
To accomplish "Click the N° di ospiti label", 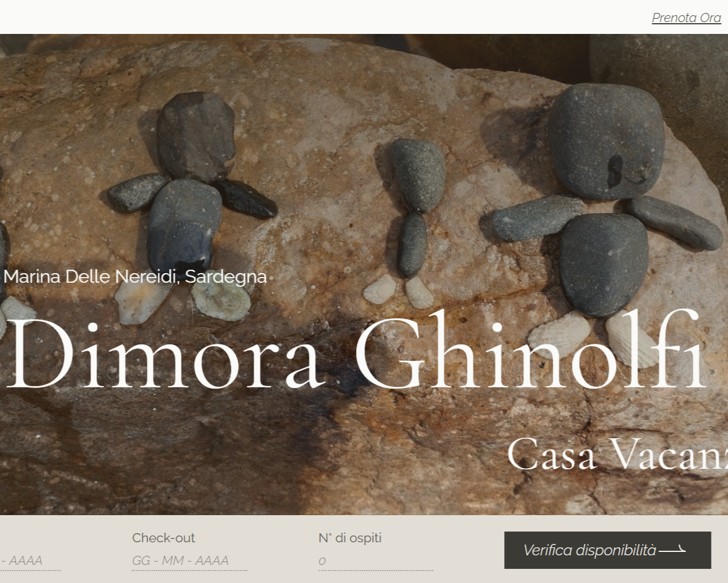I will click(350, 538).
